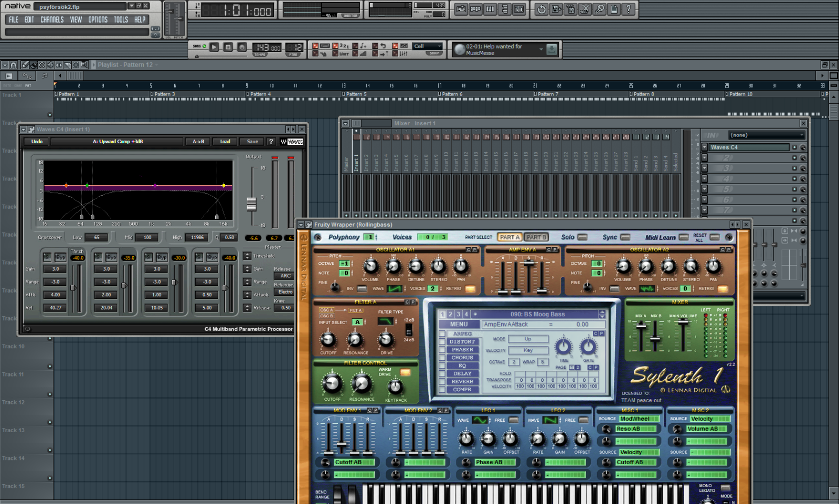Open the CHANNELS menu

52,20
